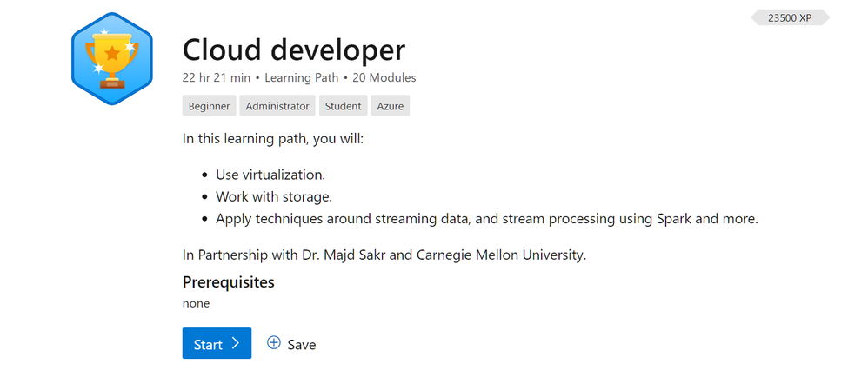Save this learning path to collection

click(x=291, y=344)
